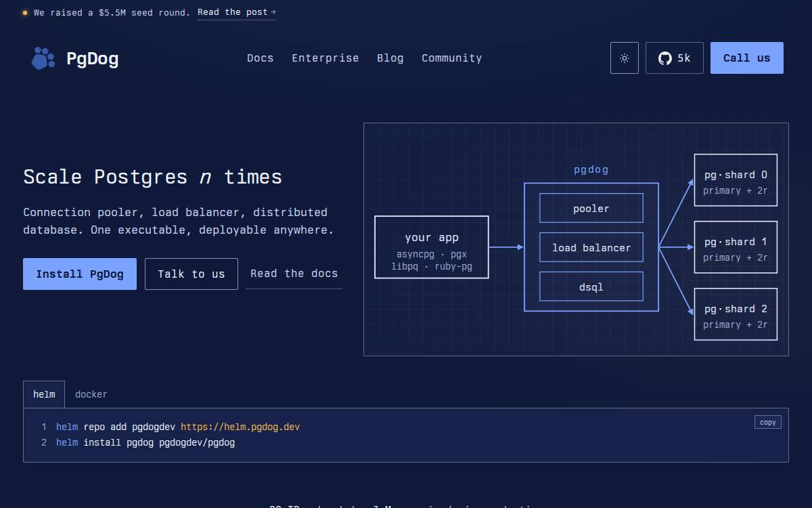
Task: Click the pg·shard 0 box
Action: click(736, 180)
